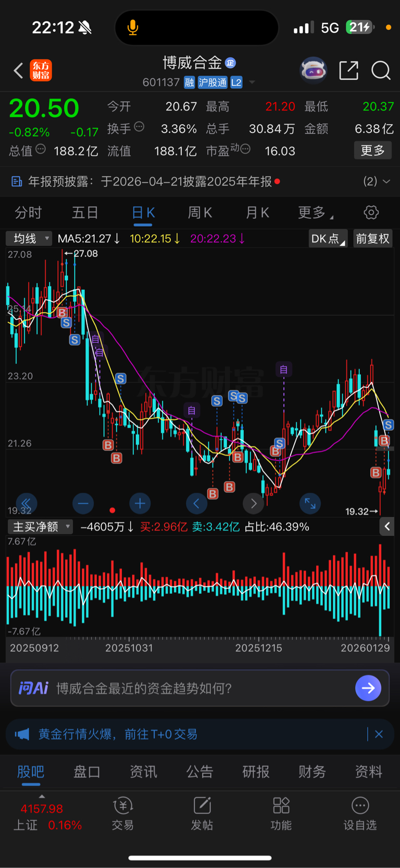The height and width of the screenshot is (868, 400).
Task: Collapse side panel with left chevron button
Action: click(387, 527)
